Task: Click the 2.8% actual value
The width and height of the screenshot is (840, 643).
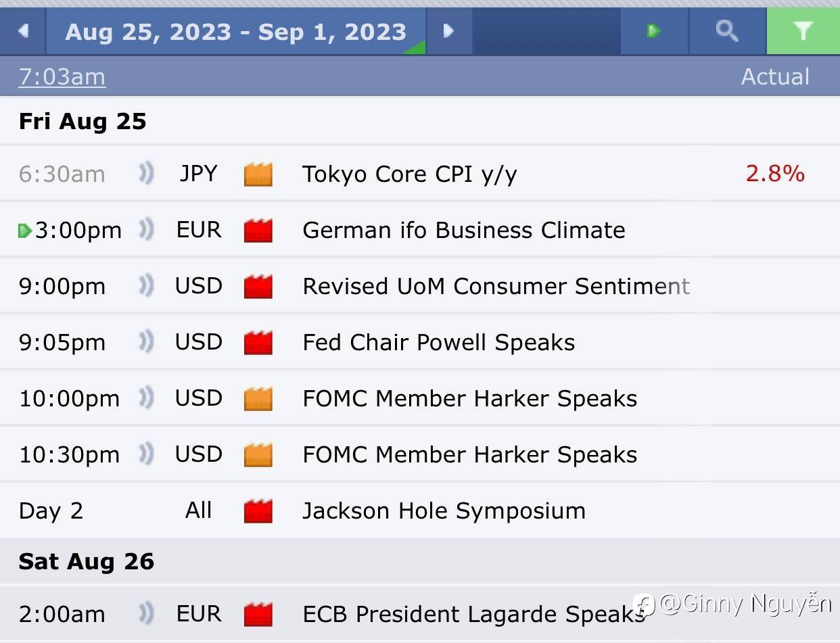Action: 775,174
